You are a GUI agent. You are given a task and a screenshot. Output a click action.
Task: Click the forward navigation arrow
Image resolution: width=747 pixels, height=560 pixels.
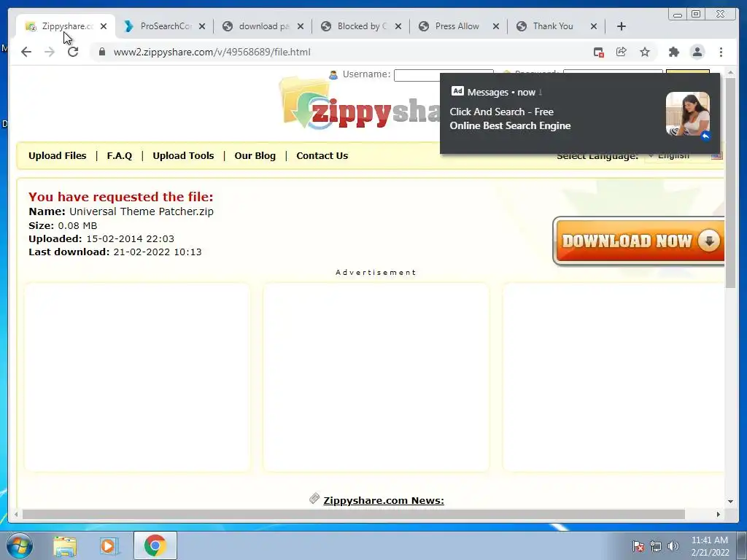click(50, 52)
